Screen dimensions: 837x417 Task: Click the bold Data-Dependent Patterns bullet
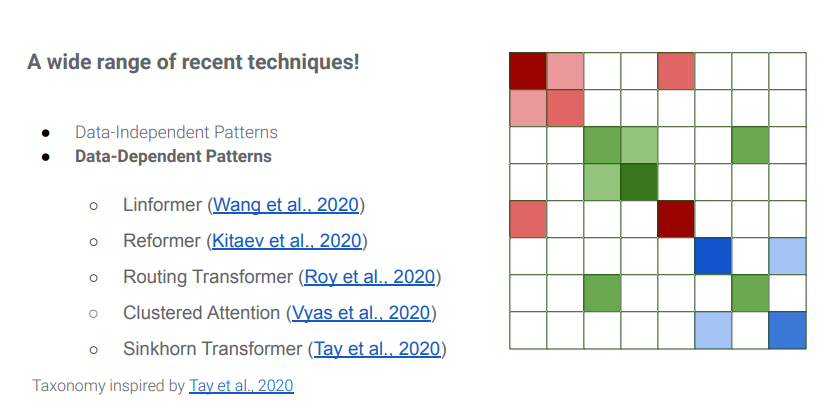coord(173,156)
